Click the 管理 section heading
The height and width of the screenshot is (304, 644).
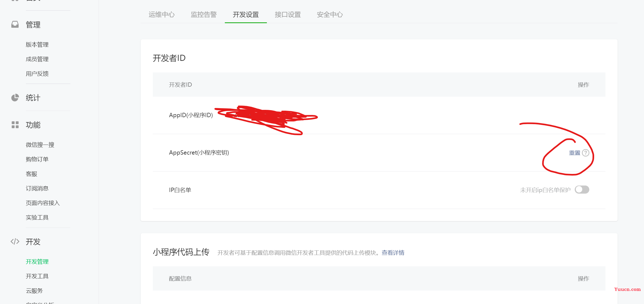[x=33, y=25]
